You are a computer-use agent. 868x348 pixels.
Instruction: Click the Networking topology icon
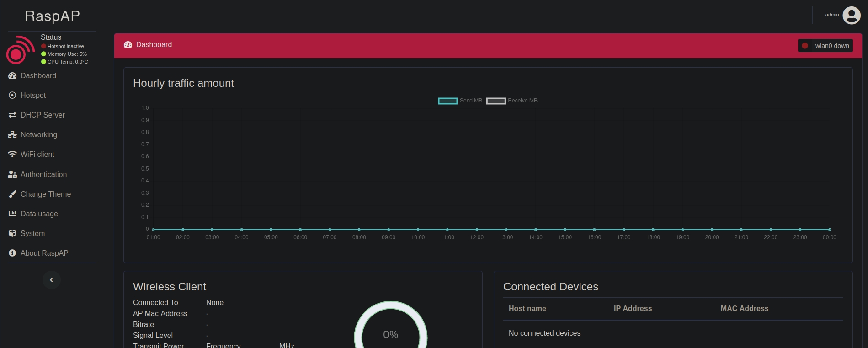(x=12, y=135)
